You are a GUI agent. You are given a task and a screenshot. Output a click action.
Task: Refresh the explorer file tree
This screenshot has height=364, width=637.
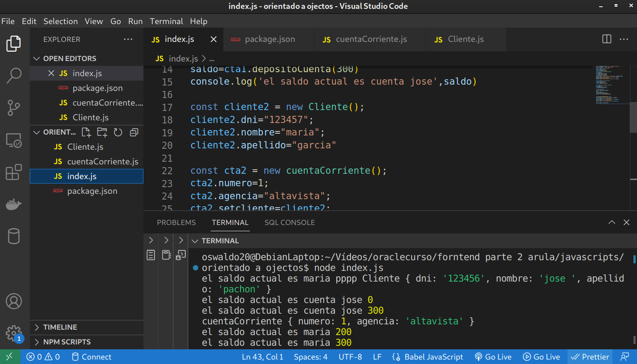click(118, 132)
